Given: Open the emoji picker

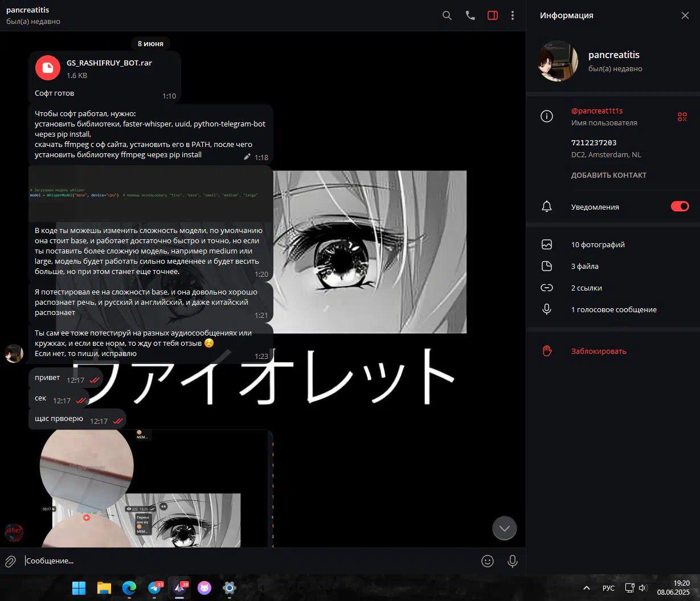Looking at the screenshot, I should point(488,561).
